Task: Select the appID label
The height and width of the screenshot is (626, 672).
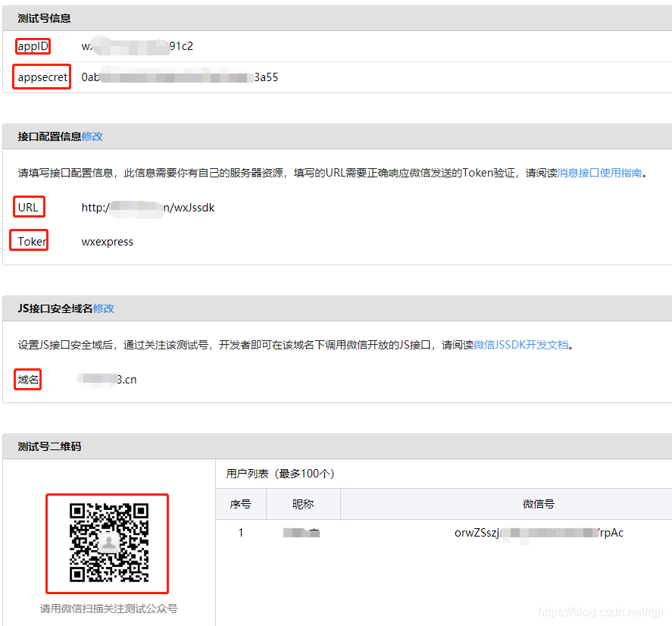Action: [x=33, y=46]
